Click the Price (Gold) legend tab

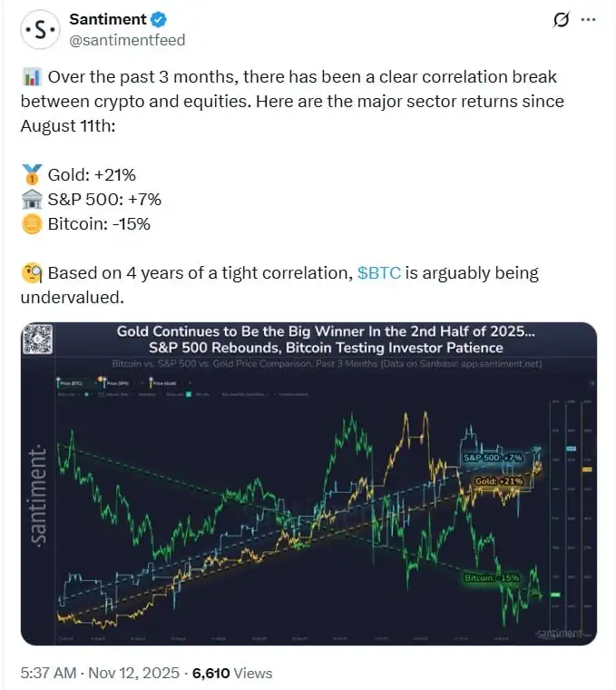163,383
